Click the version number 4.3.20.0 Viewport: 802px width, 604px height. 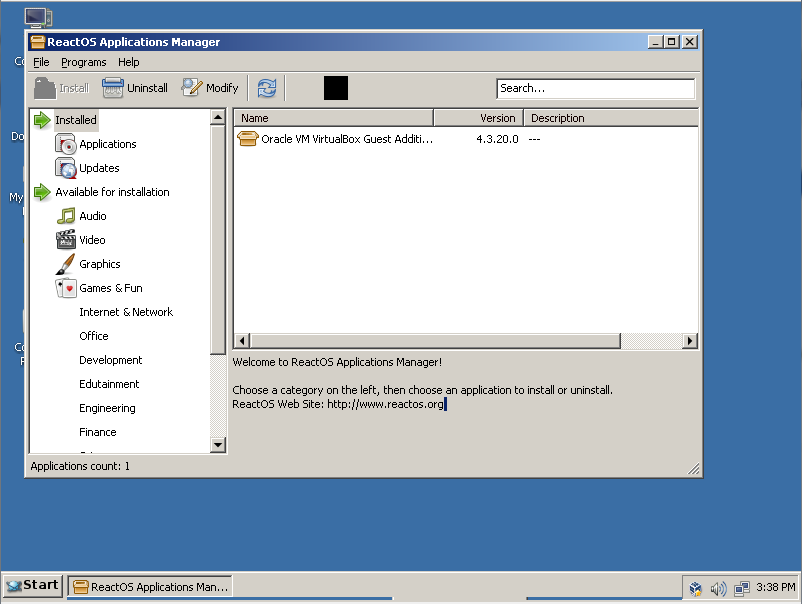[x=497, y=139]
